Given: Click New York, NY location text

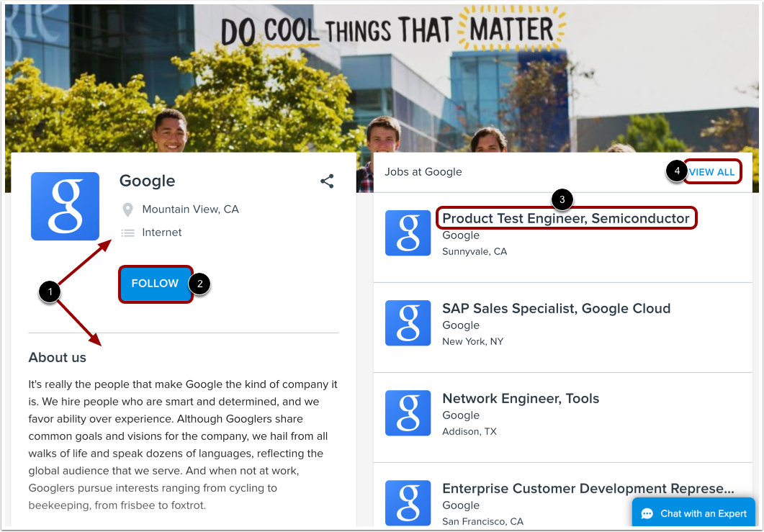Looking at the screenshot, I should click(472, 341).
